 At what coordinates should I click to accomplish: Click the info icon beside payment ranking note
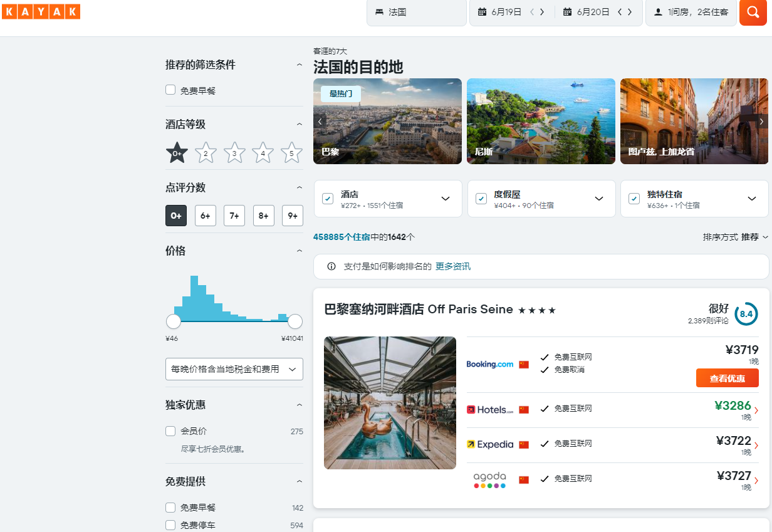click(331, 266)
